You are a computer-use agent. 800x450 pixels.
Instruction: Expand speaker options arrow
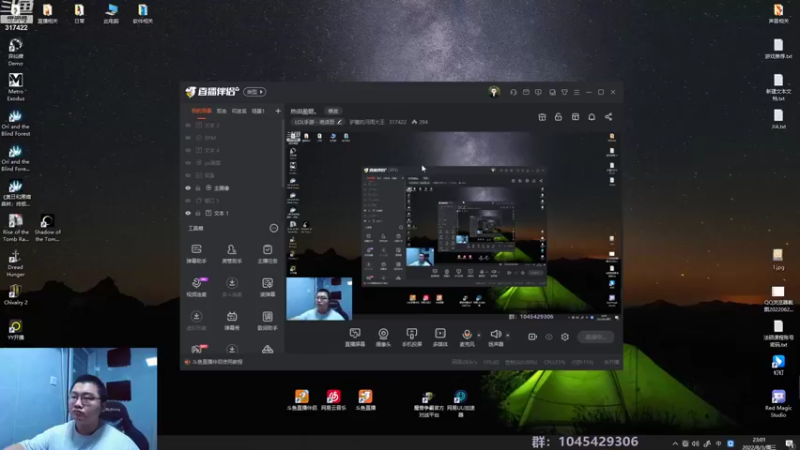(x=507, y=335)
